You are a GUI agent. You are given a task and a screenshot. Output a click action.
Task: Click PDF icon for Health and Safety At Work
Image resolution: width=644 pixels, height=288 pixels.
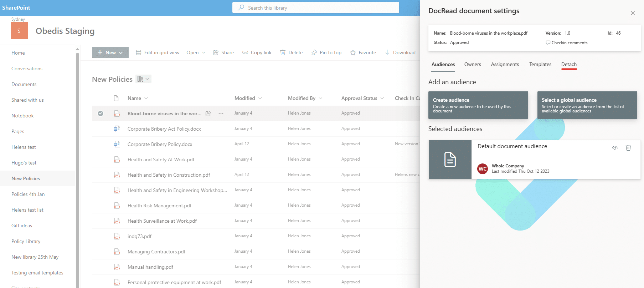point(117,160)
